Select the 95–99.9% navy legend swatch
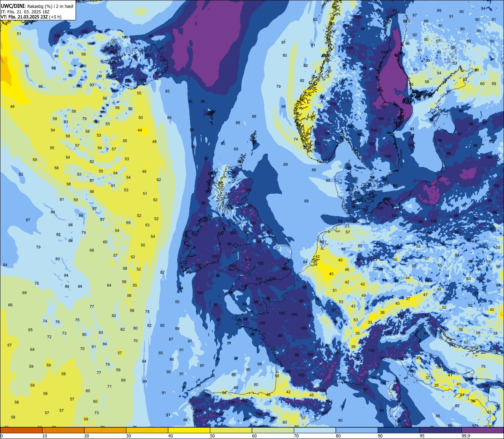 pos(441,430)
